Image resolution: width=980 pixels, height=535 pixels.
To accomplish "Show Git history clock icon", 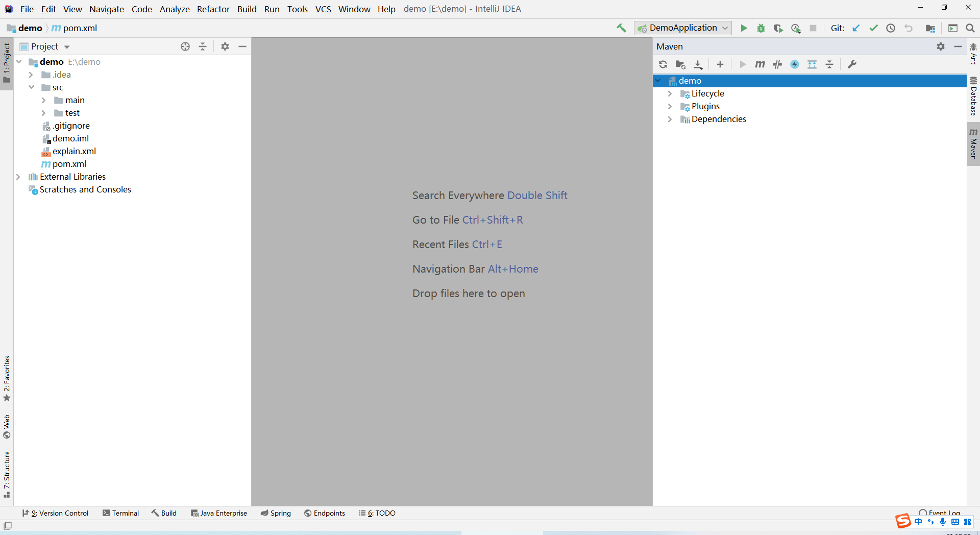I will coord(891,28).
